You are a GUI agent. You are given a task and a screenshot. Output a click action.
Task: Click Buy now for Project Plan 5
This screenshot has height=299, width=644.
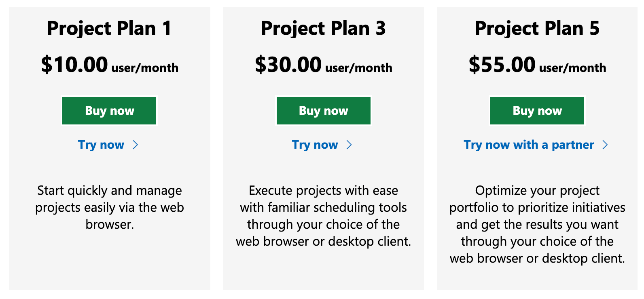537,110
